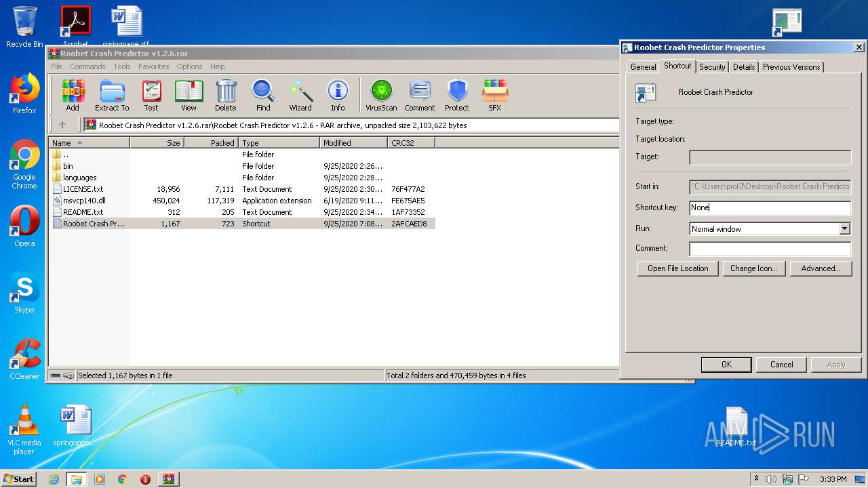Click the Extract To toolbar icon
Viewport: 868px width, 488px height.
point(112,96)
